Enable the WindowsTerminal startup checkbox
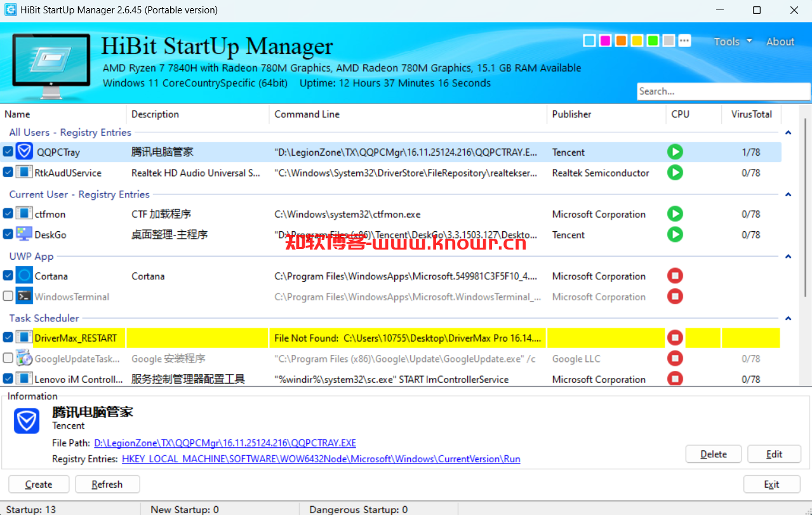This screenshot has width=812, height=515. 8,297
